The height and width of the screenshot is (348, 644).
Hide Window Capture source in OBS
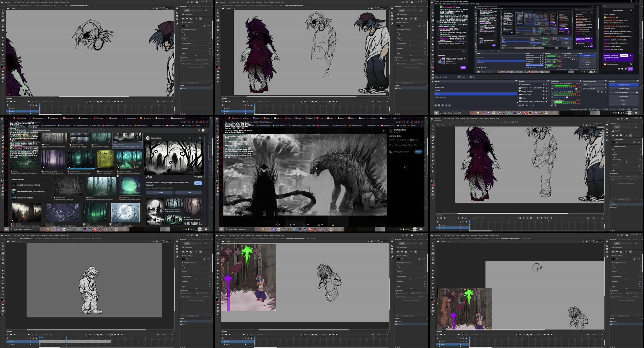click(x=544, y=91)
